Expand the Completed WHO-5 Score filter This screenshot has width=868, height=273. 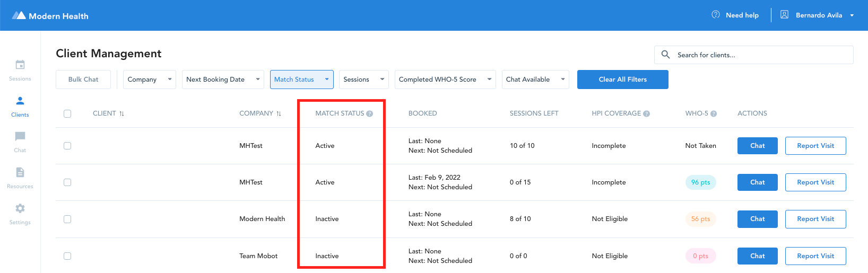pyautogui.click(x=445, y=80)
